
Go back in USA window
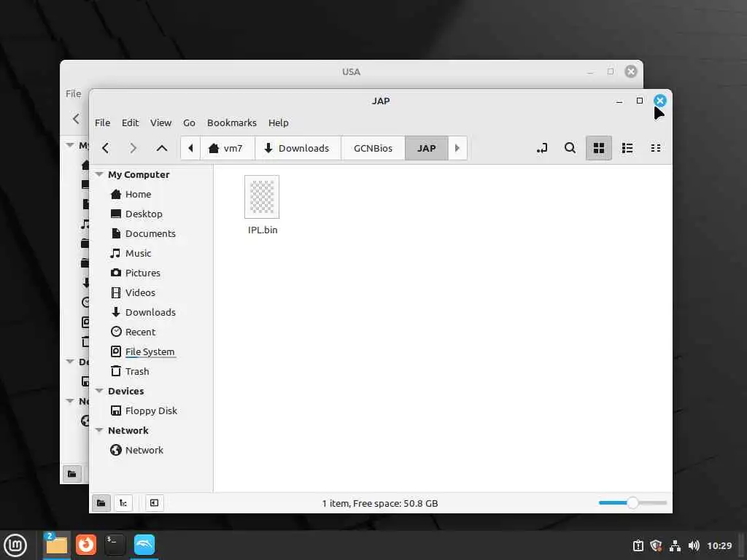76,119
